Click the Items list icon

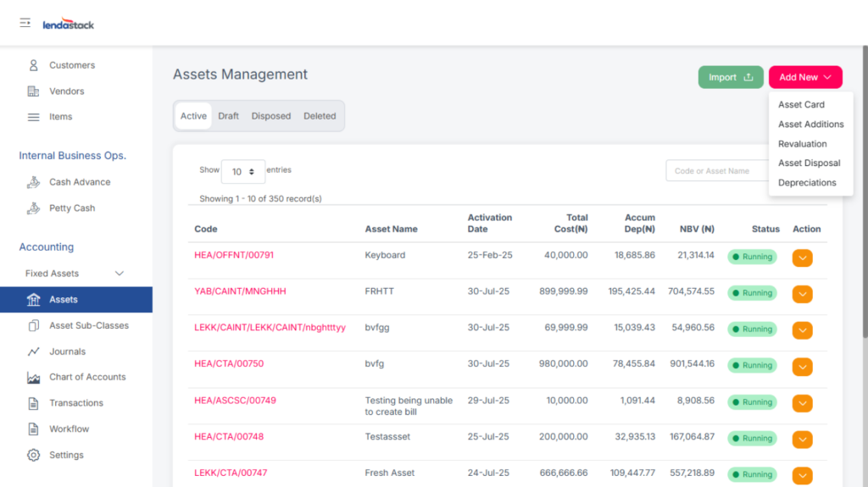click(x=34, y=117)
